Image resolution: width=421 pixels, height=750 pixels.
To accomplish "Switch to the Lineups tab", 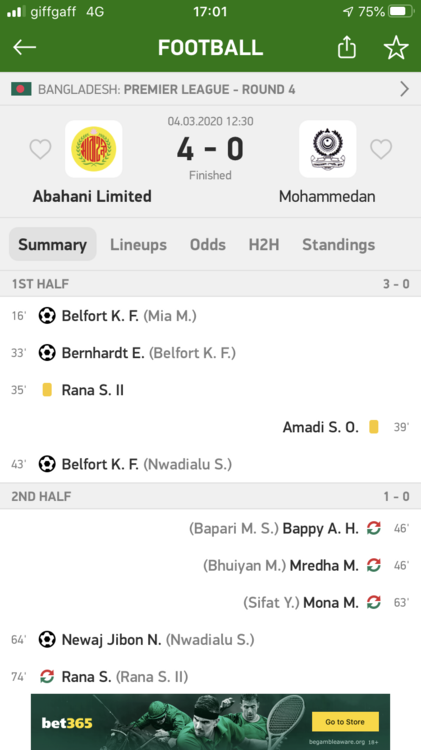I will point(138,244).
